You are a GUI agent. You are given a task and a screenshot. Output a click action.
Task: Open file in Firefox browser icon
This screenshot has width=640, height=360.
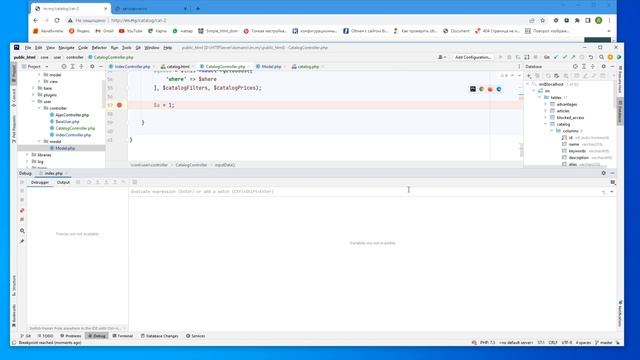[x=490, y=89]
